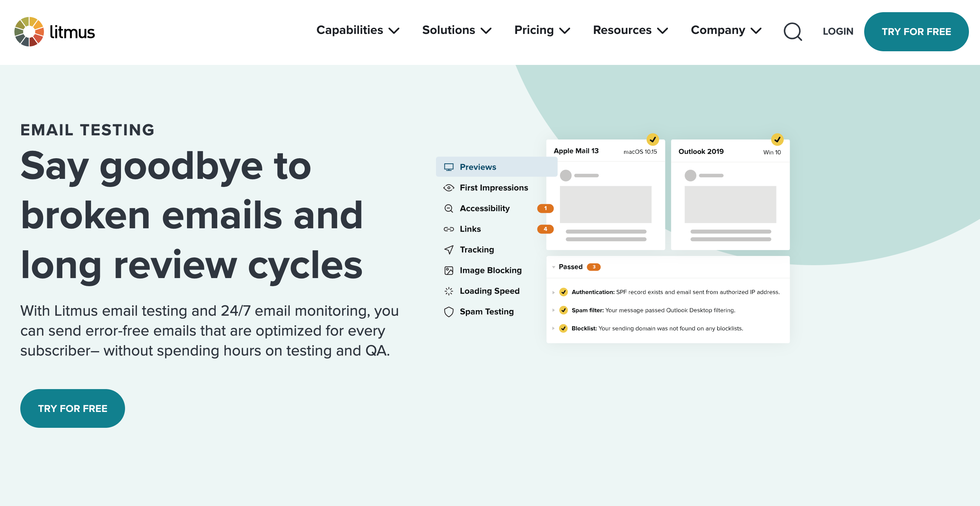Click the search icon in navigation
The image size is (980, 506).
(792, 32)
